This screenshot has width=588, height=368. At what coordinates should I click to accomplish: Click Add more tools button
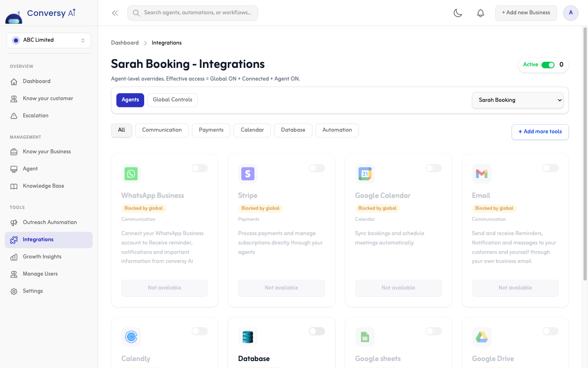coord(540,132)
